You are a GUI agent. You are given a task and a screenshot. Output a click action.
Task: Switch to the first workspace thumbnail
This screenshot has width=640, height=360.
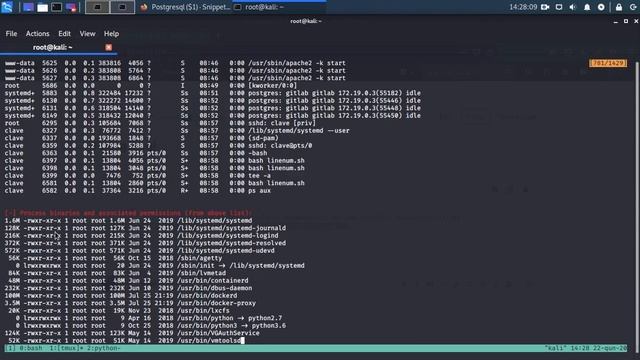[98, 7]
